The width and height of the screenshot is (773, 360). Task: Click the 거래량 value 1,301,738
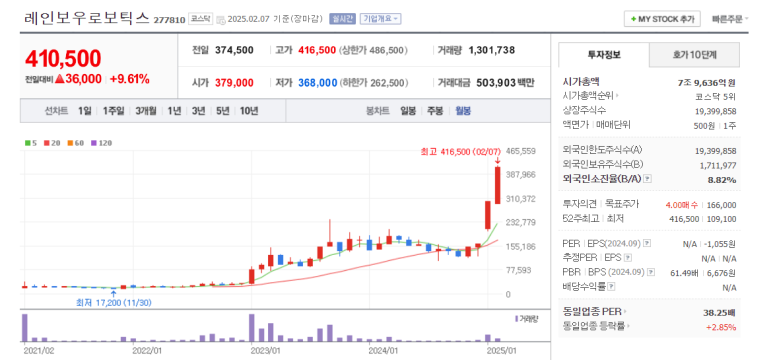coord(492,50)
